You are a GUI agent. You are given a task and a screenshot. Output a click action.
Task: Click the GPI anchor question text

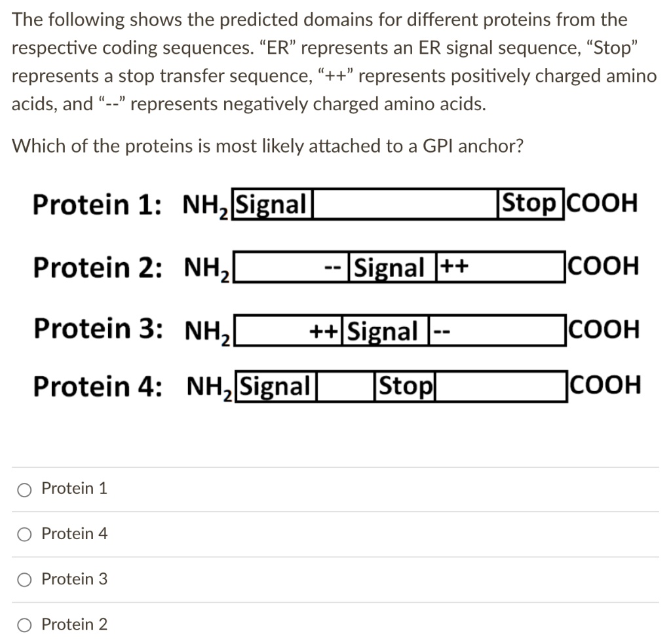267,145
